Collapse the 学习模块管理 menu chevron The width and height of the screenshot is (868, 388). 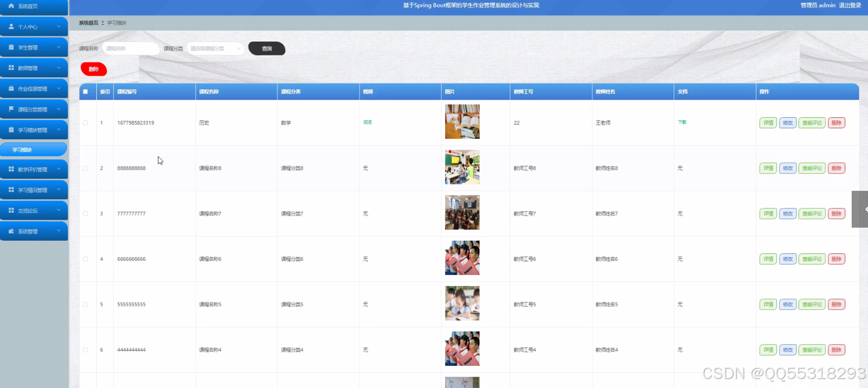click(x=58, y=129)
